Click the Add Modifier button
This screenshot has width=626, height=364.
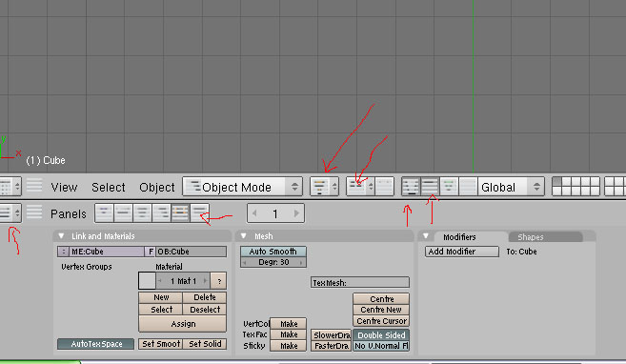[x=462, y=252]
